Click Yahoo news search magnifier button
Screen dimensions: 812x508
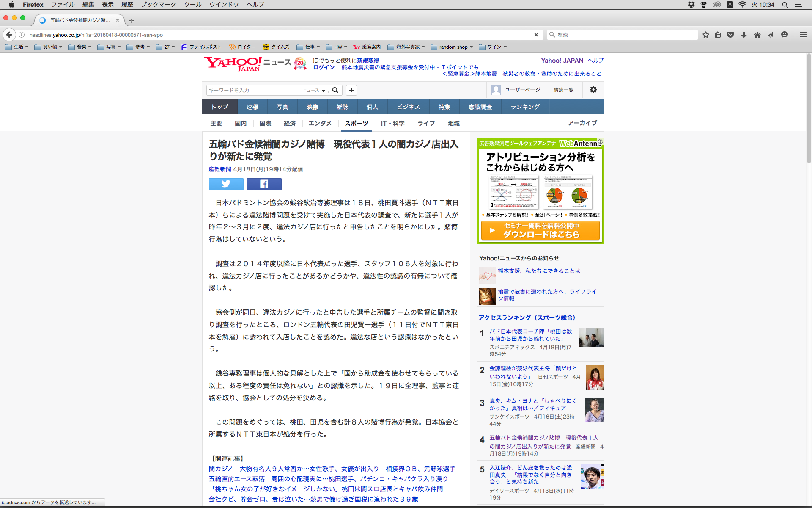335,90
